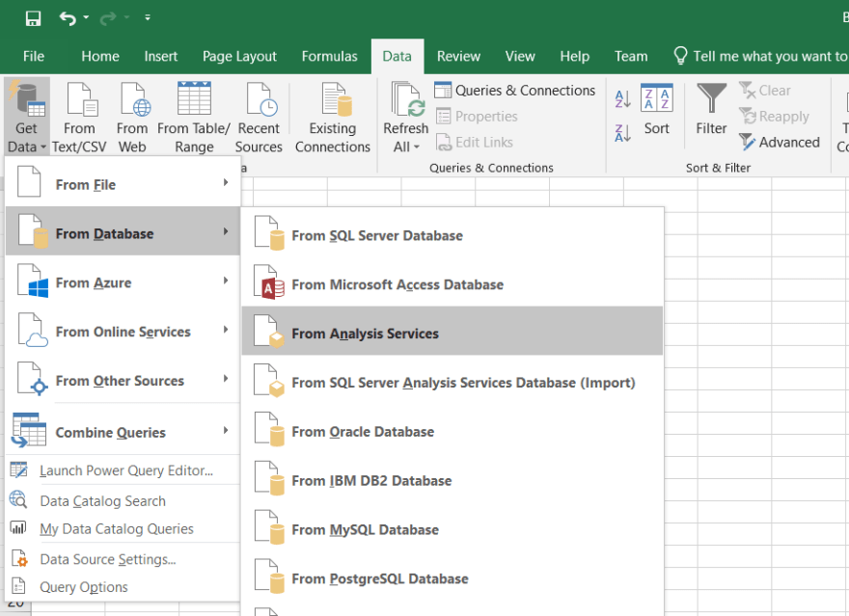Open Query Options
The image size is (849, 616).
click(x=123, y=587)
